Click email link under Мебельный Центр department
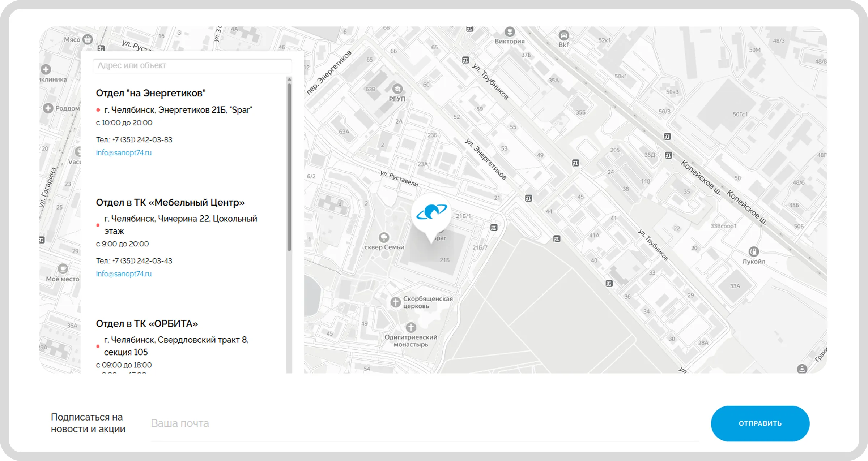The image size is (868, 461). [124, 274]
